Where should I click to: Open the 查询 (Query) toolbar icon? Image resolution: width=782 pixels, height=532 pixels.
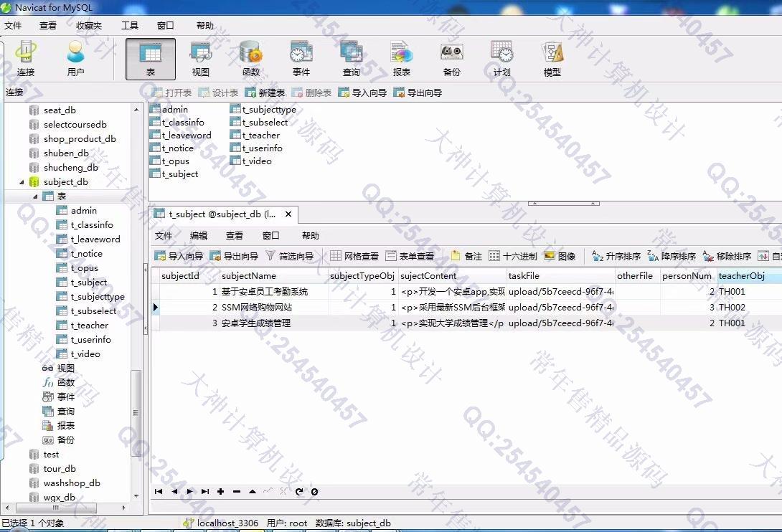[351, 58]
